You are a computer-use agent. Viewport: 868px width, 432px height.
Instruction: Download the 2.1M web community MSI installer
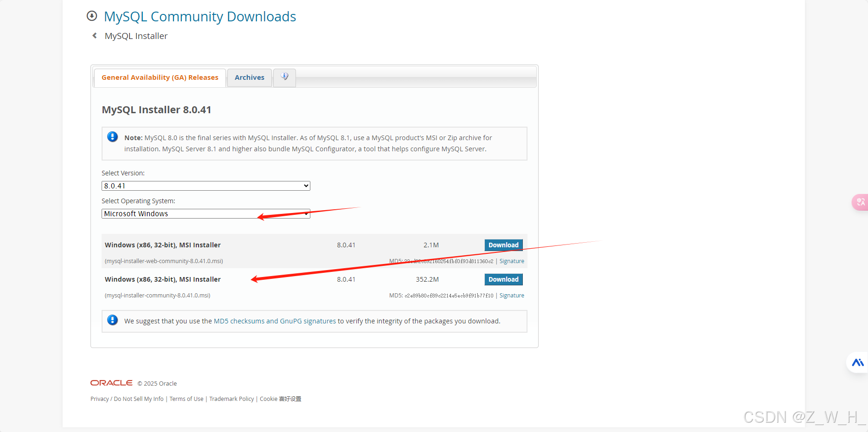(x=503, y=245)
